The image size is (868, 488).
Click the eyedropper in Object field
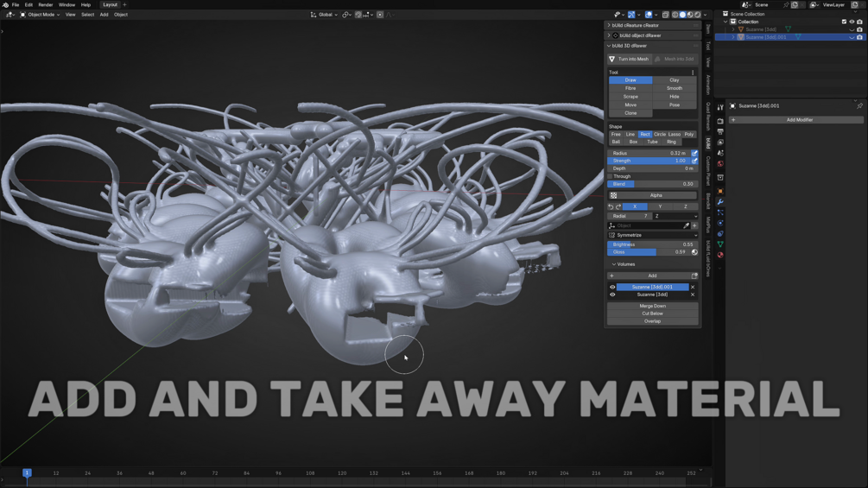tap(686, 225)
